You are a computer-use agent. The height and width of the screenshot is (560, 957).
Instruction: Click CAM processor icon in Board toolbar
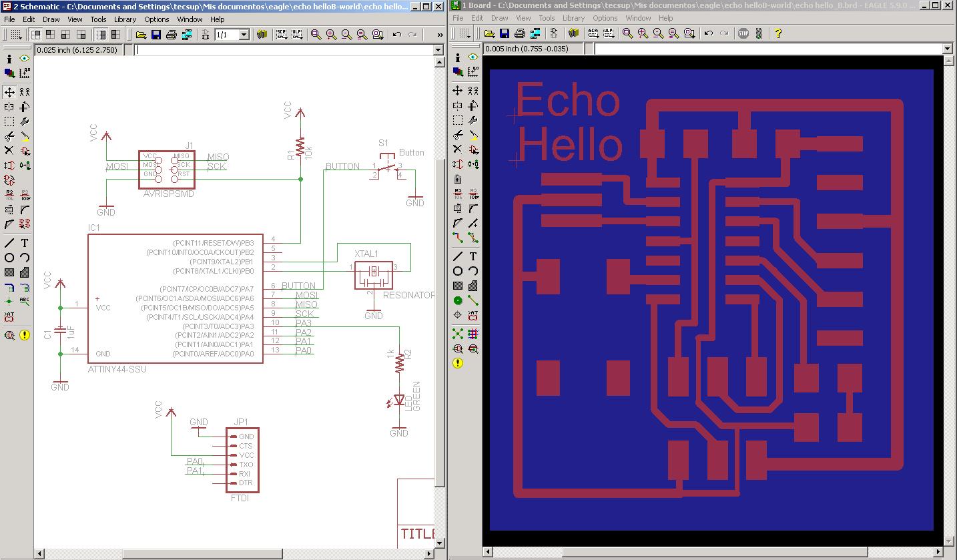(535, 33)
